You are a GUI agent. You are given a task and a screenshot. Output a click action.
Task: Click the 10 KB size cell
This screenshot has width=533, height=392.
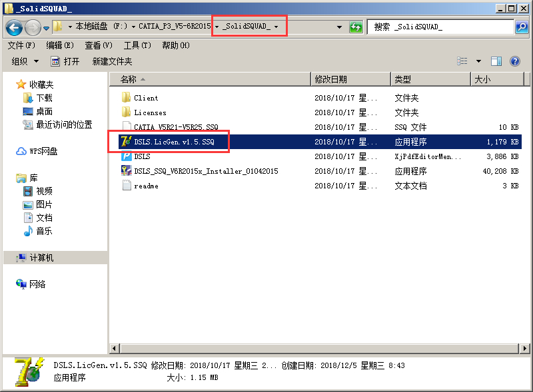click(x=508, y=127)
